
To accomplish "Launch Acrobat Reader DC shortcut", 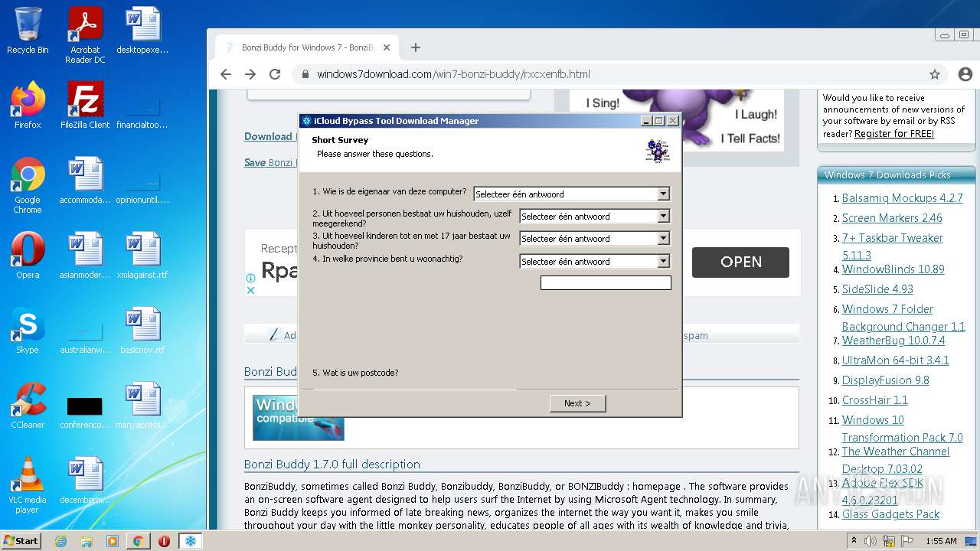I will point(85,35).
